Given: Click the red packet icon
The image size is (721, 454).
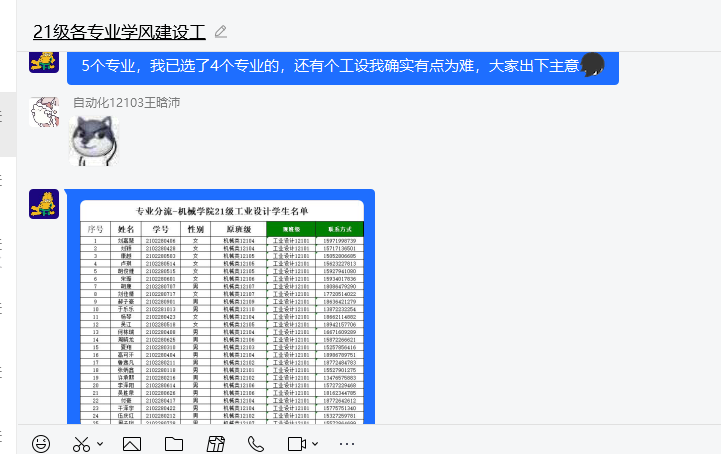Looking at the screenshot, I should [x=215, y=443].
